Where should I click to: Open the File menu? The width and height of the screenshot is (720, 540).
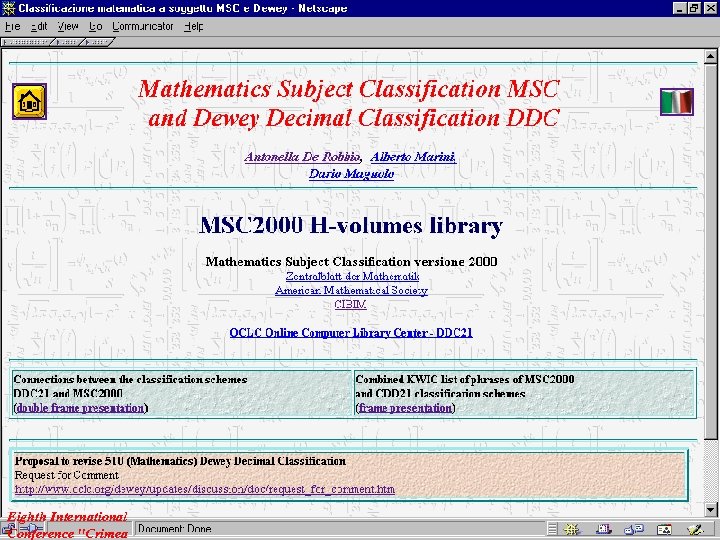12,27
